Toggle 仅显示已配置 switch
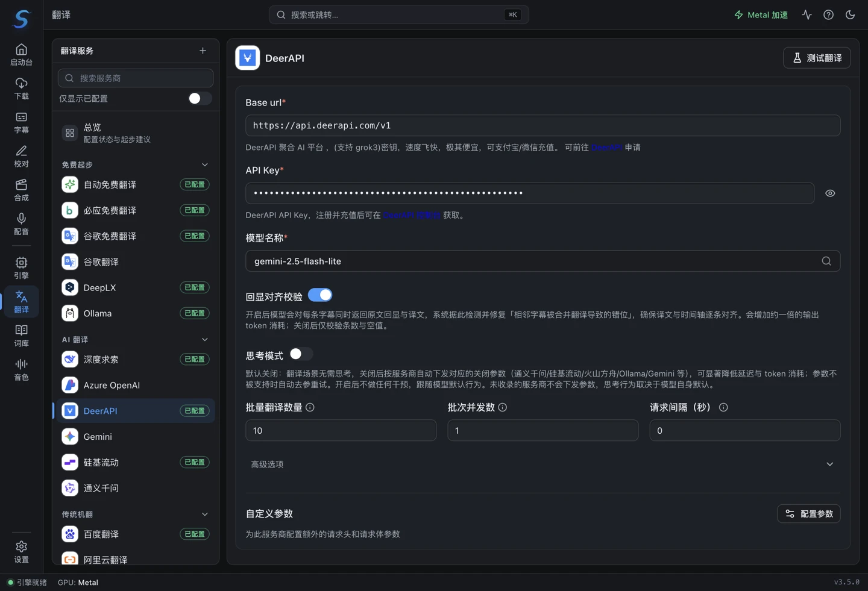868x591 pixels. pos(200,98)
